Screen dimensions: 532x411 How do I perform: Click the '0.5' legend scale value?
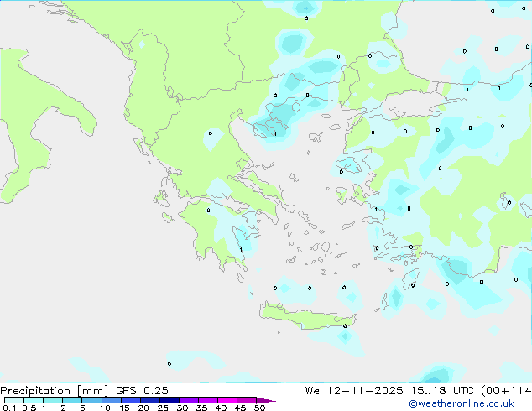(x=29, y=408)
